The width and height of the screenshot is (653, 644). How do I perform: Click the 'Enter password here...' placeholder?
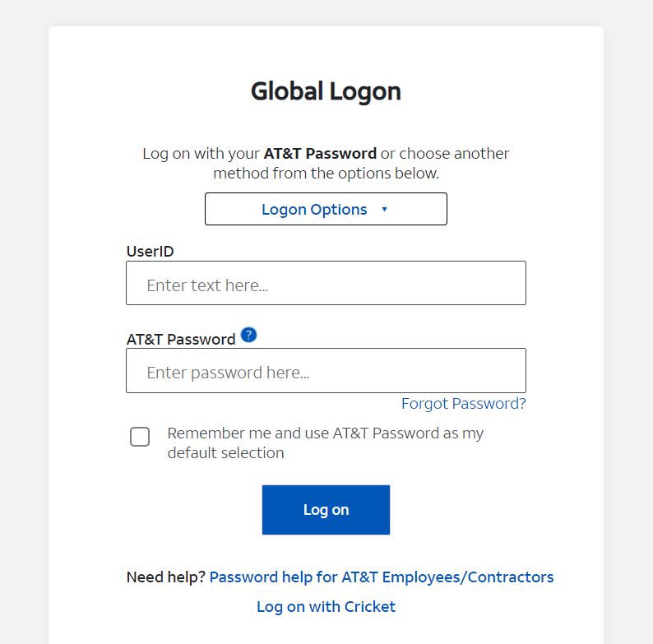pos(228,373)
